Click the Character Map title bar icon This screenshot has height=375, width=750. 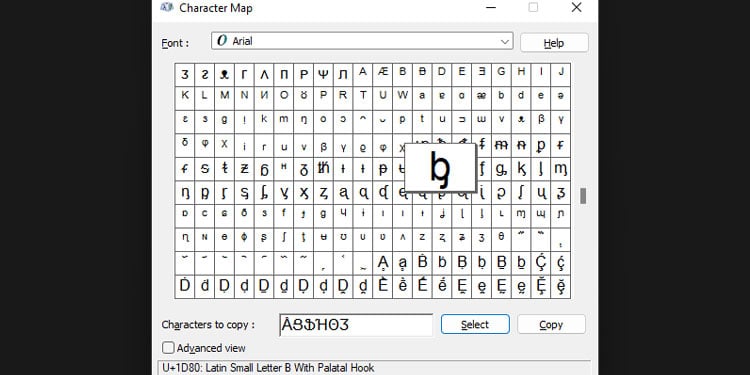[167, 7]
